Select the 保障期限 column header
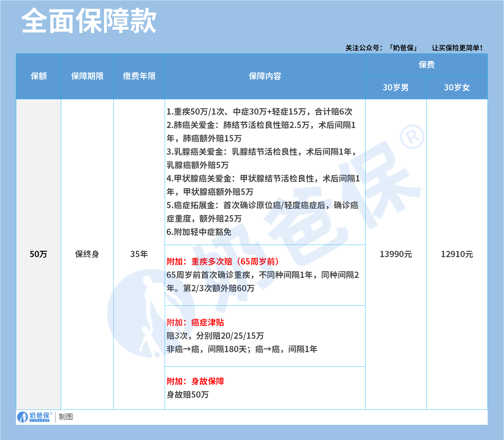This screenshot has height=440, width=504. click(87, 76)
